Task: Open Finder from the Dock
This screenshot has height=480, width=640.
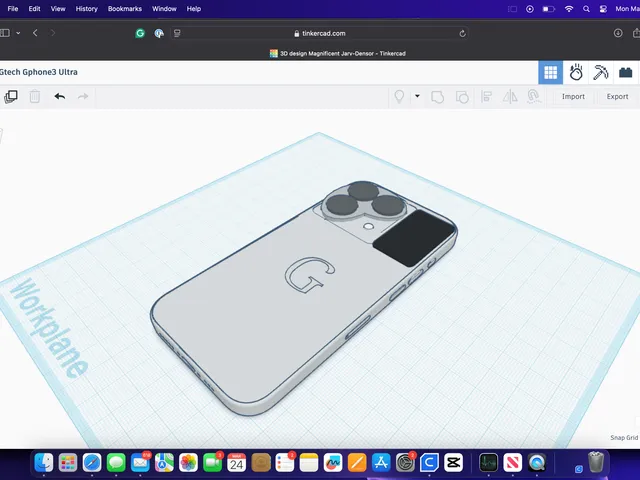Action: coord(44,463)
